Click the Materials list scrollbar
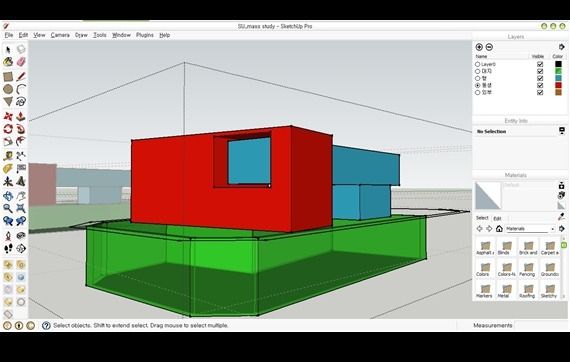The width and height of the screenshot is (570, 362). (564, 267)
